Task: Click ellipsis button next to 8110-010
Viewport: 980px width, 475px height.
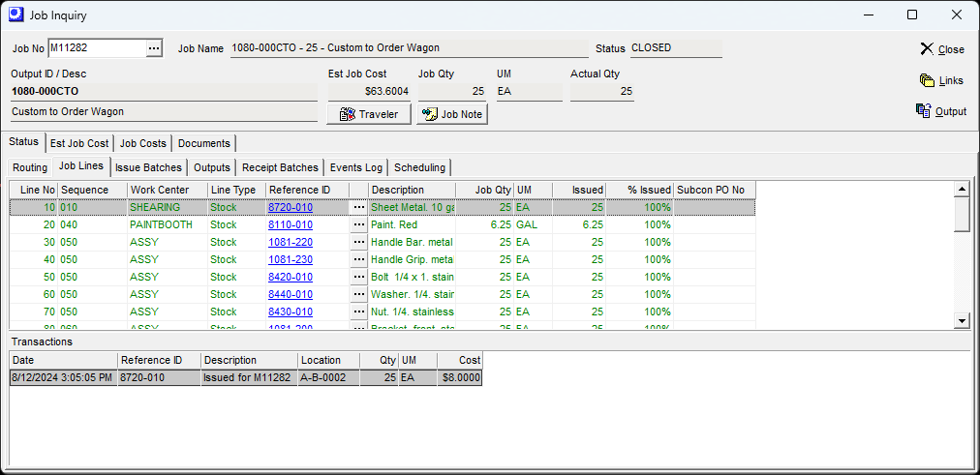Action: click(x=358, y=224)
